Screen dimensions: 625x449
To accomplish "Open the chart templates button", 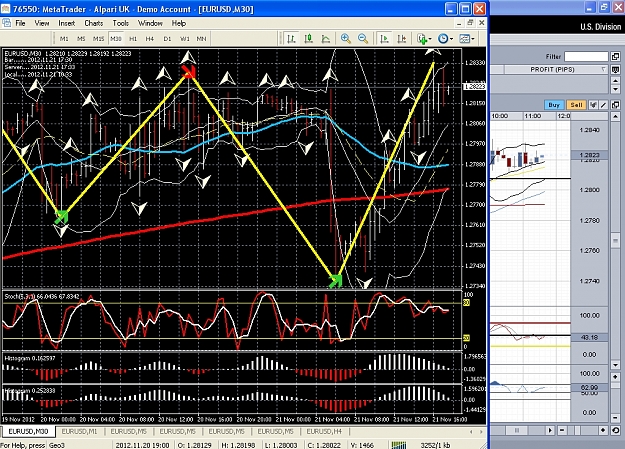I will tap(464, 39).
